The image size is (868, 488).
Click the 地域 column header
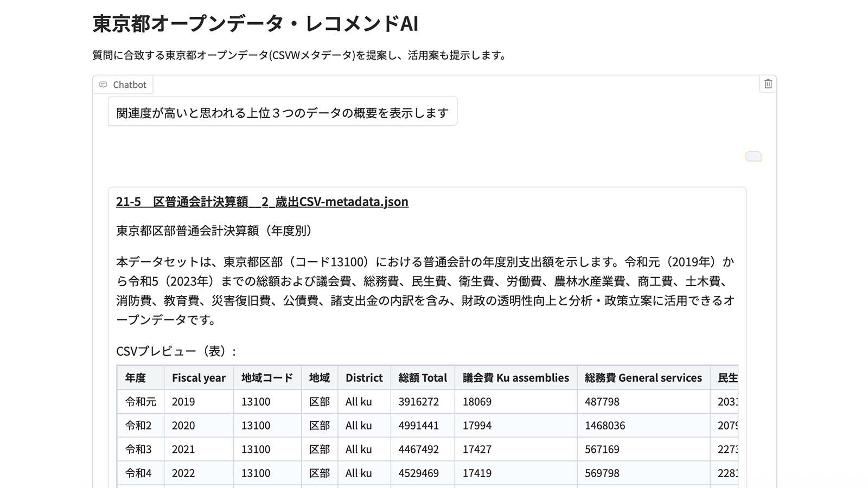(x=320, y=378)
